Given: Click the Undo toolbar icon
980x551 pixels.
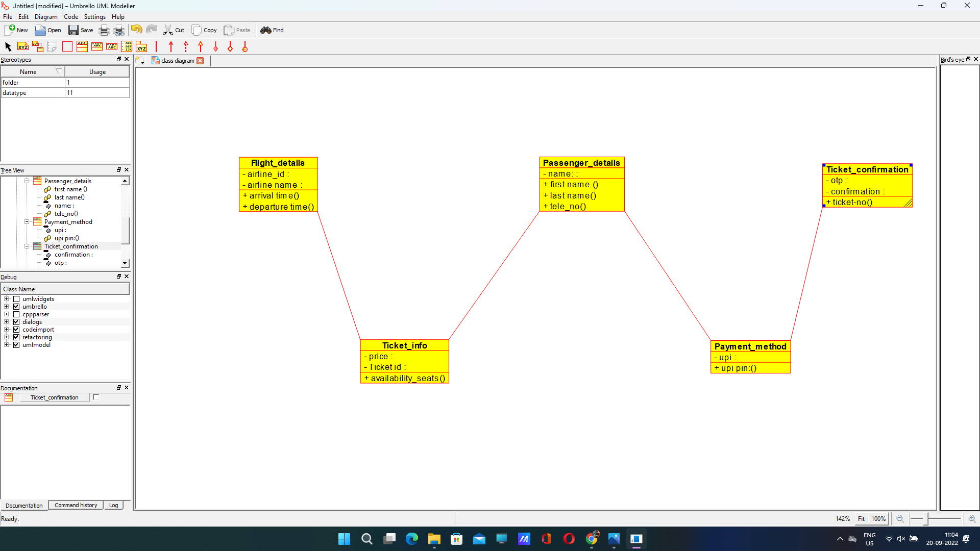Looking at the screenshot, I should pos(136,30).
